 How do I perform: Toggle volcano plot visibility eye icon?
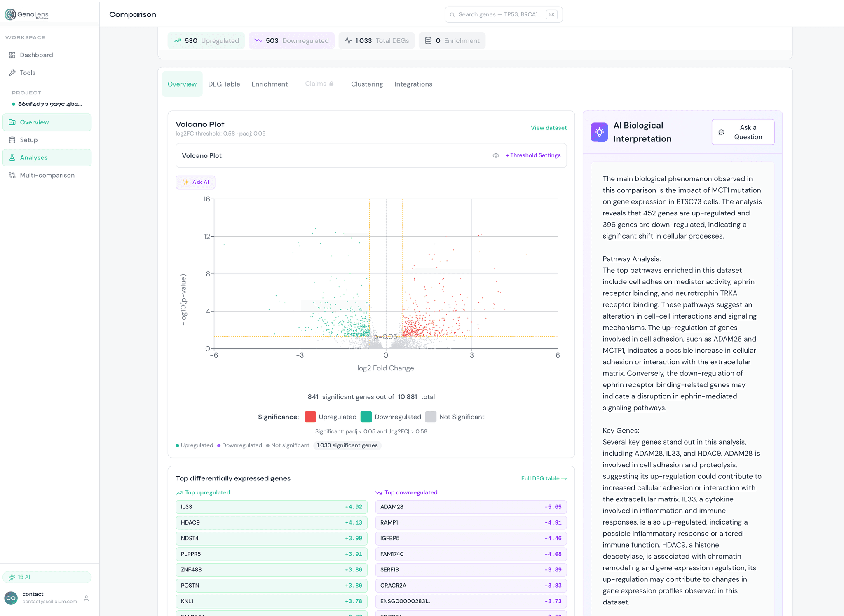(496, 156)
